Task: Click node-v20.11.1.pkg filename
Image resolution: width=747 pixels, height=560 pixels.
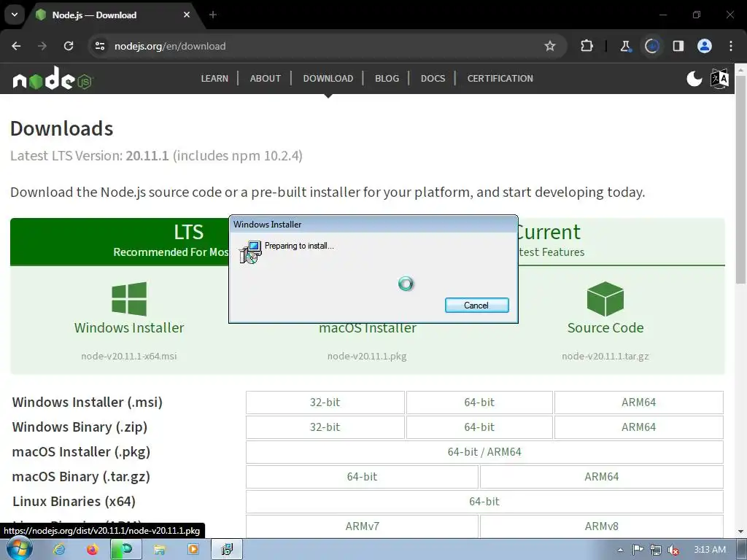Action: (367, 356)
